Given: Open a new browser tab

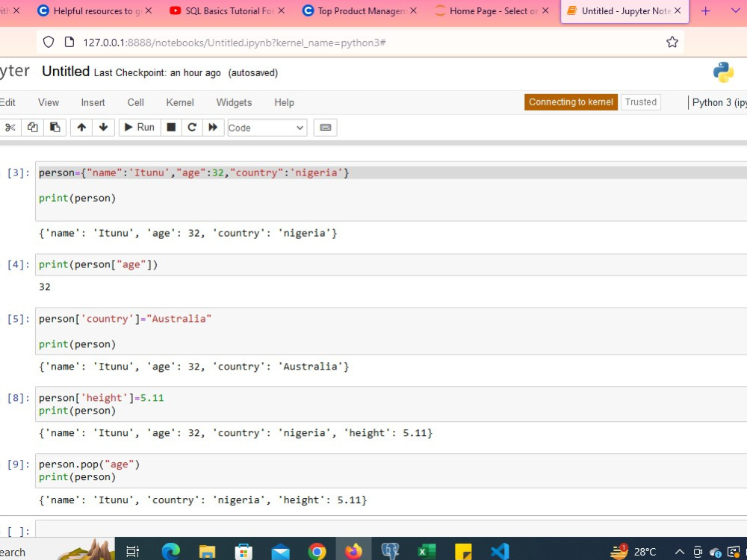Looking at the screenshot, I should pos(706,10).
